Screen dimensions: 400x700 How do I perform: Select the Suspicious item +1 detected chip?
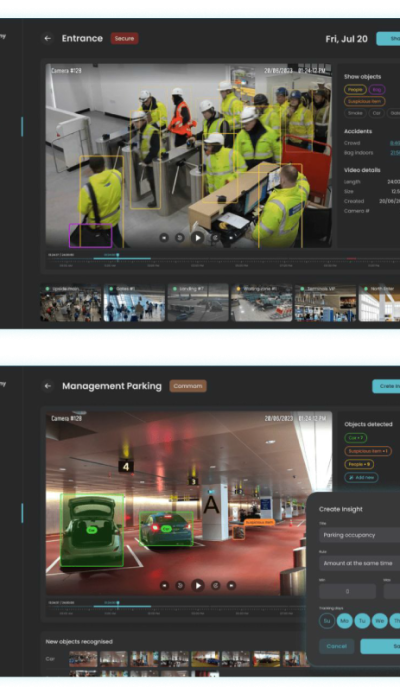tap(368, 451)
